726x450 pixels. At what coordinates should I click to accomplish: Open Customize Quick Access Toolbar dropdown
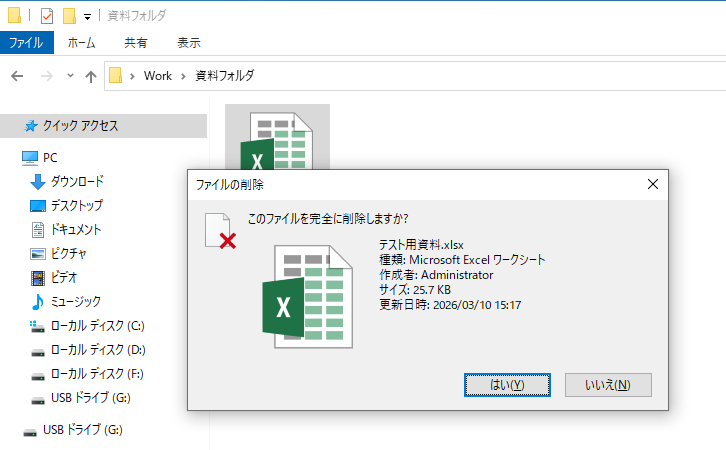click(87, 18)
